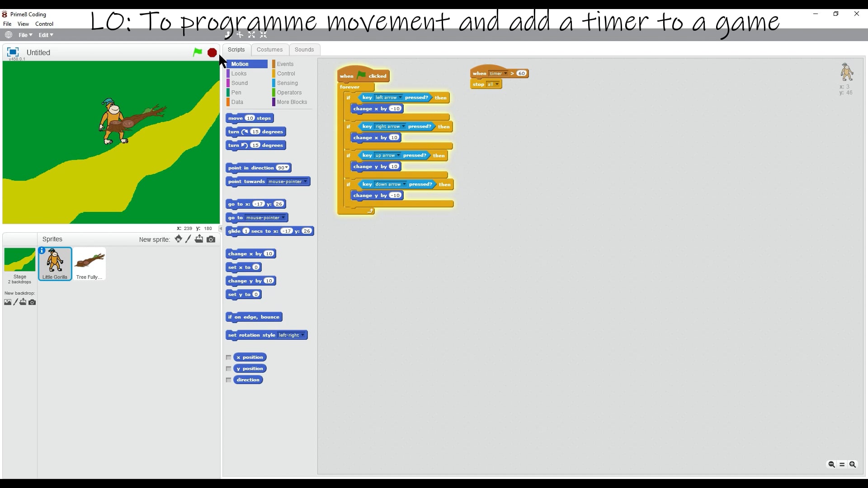Click the green flag to start
This screenshot has height=488, width=868.
coord(198,52)
